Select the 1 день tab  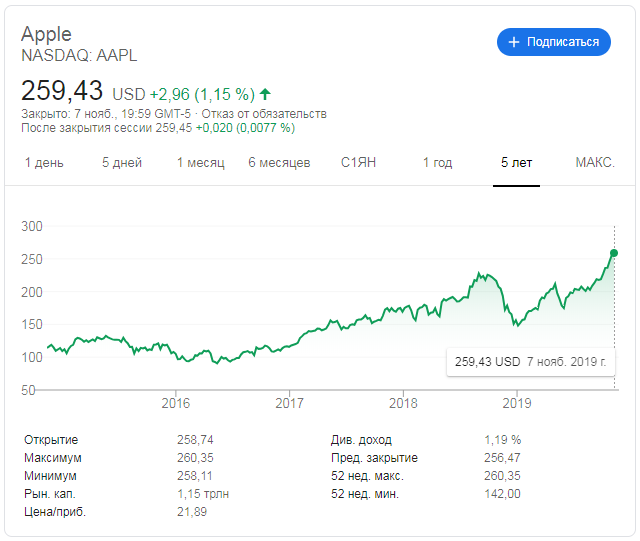click(44, 163)
